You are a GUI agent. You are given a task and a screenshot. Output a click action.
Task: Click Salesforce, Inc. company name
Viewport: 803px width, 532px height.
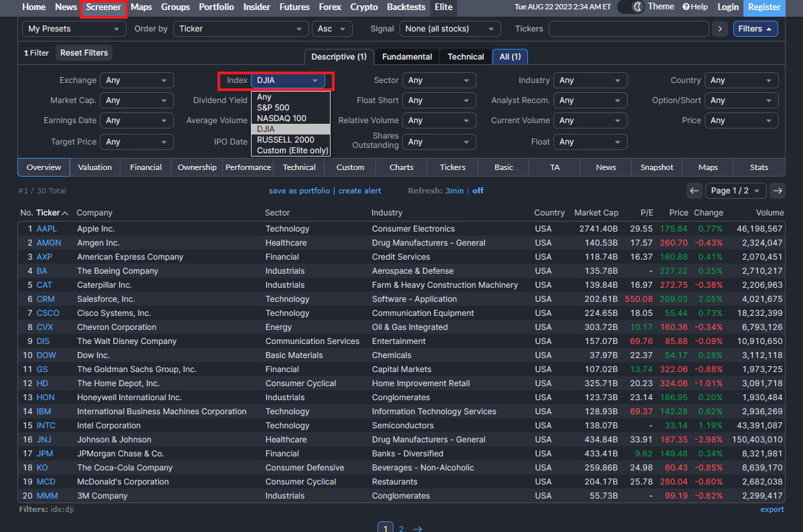106,299
